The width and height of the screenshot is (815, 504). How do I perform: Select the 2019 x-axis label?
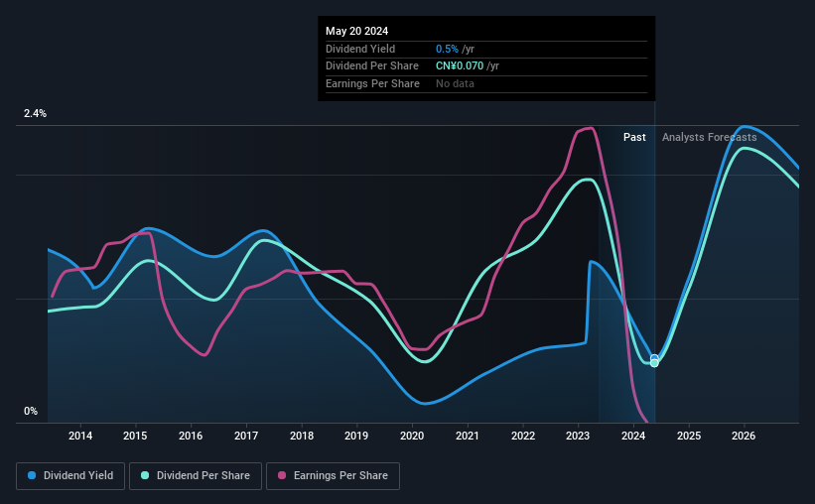[x=356, y=436]
